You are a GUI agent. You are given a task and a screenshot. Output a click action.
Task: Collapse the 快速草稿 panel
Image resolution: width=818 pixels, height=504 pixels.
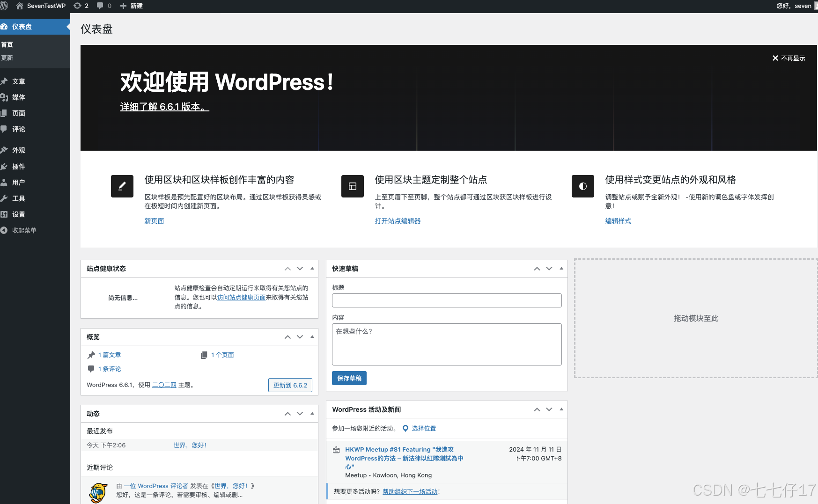[561, 269]
